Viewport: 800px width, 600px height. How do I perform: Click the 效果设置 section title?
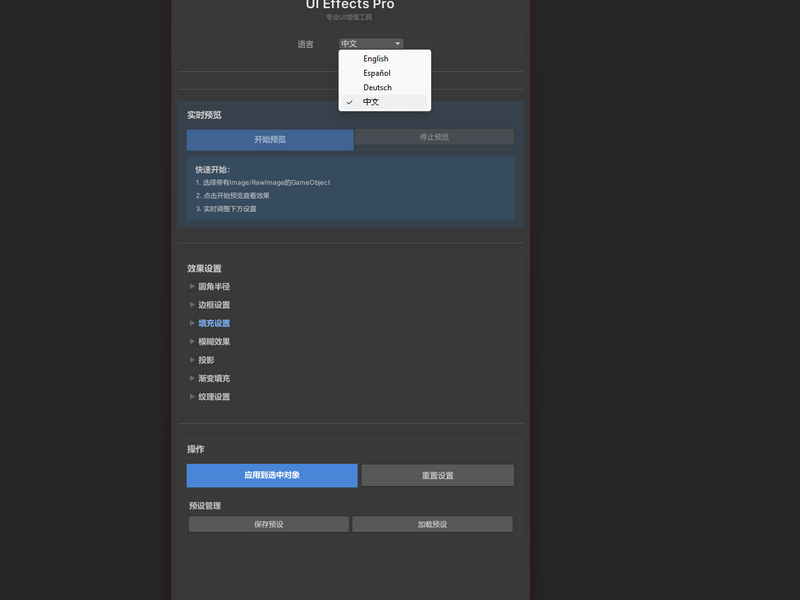[204, 269]
